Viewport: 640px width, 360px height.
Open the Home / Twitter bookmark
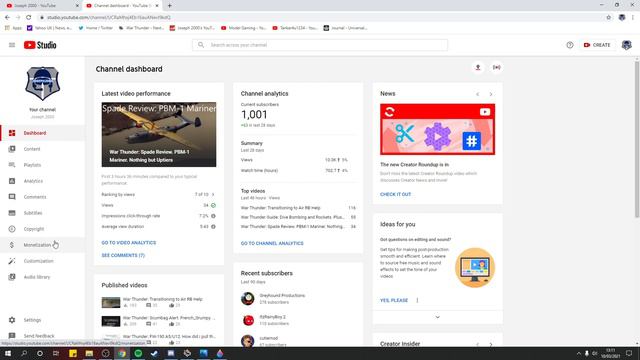point(96,28)
